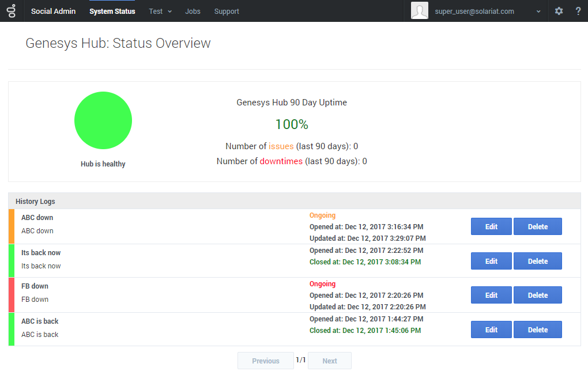Click the green hub health indicator circle
The image size is (588, 375).
tap(103, 120)
